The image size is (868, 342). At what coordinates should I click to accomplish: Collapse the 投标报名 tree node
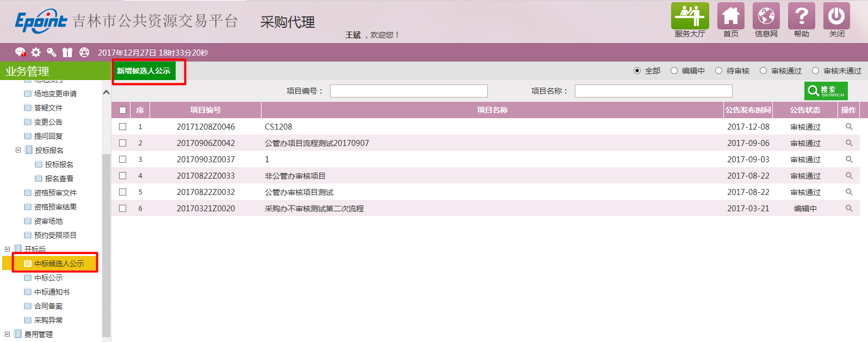click(x=18, y=150)
